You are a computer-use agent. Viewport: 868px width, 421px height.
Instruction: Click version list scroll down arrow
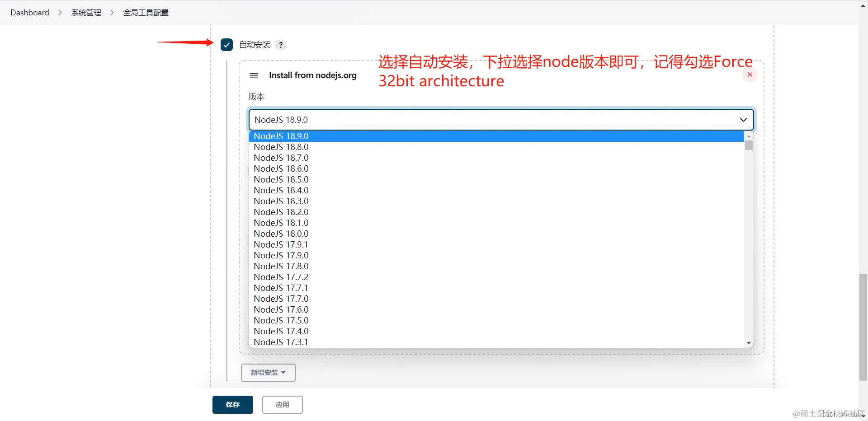(749, 343)
